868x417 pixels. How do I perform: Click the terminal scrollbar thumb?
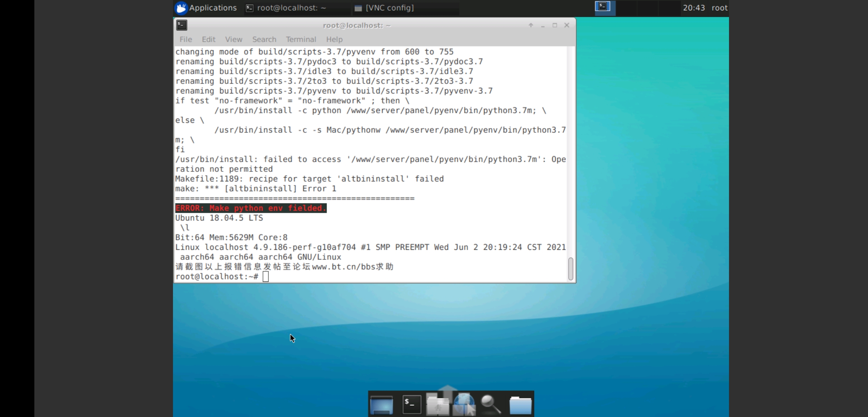(571, 269)
